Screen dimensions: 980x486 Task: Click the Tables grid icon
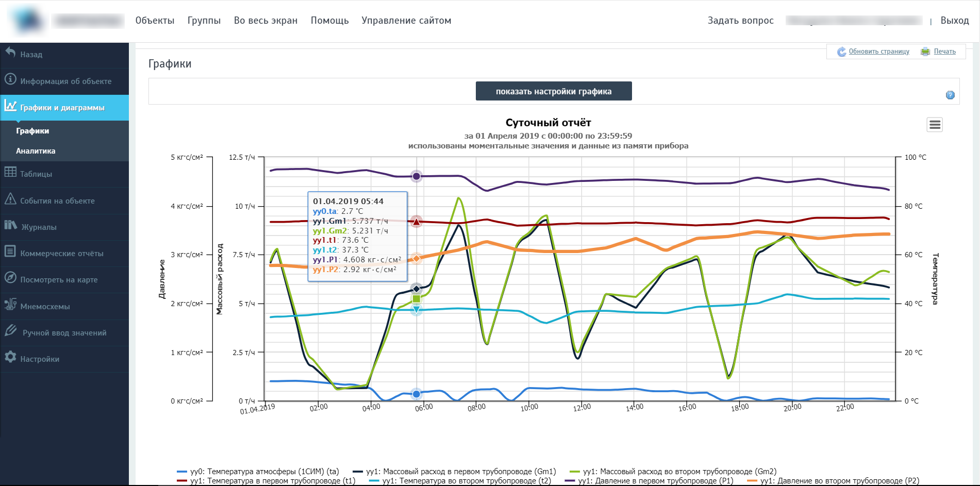(x=10, y=172)
